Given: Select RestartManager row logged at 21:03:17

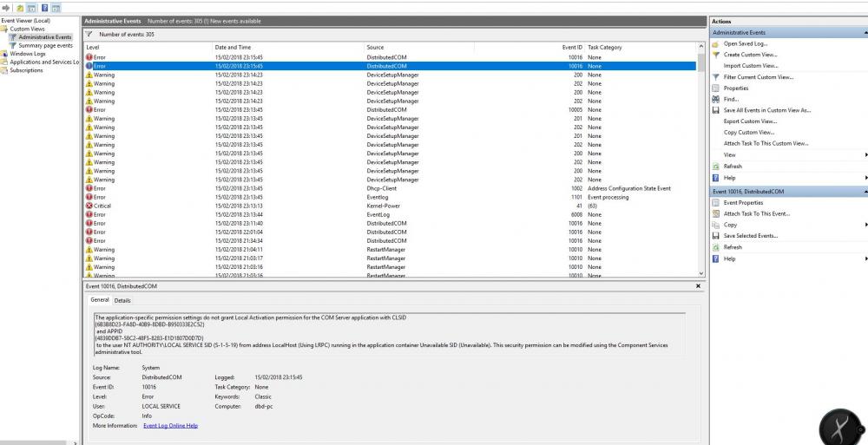Looking at the screenshot, I should [391, 258].
